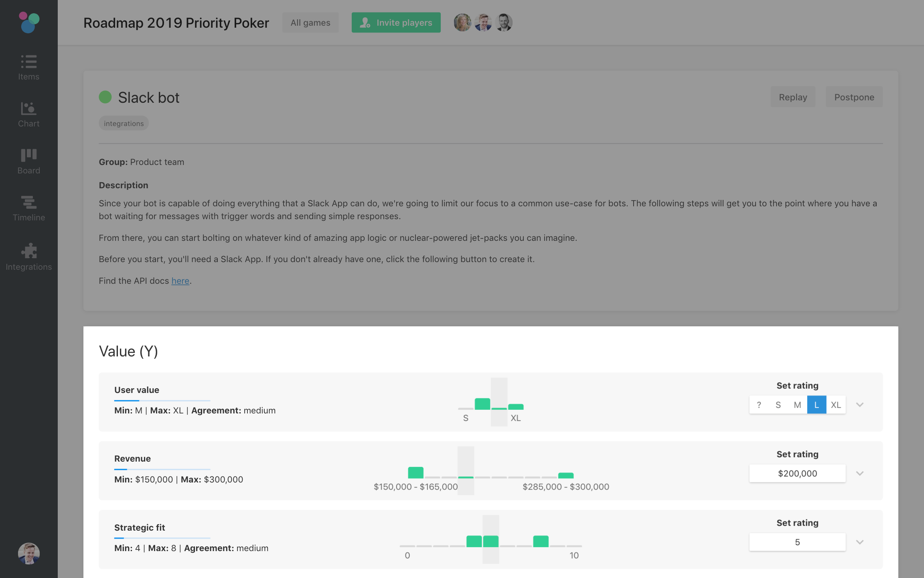The image size is (924, 578).
Task: Open the Revenue rating dropdown
Action: (859, 473)
